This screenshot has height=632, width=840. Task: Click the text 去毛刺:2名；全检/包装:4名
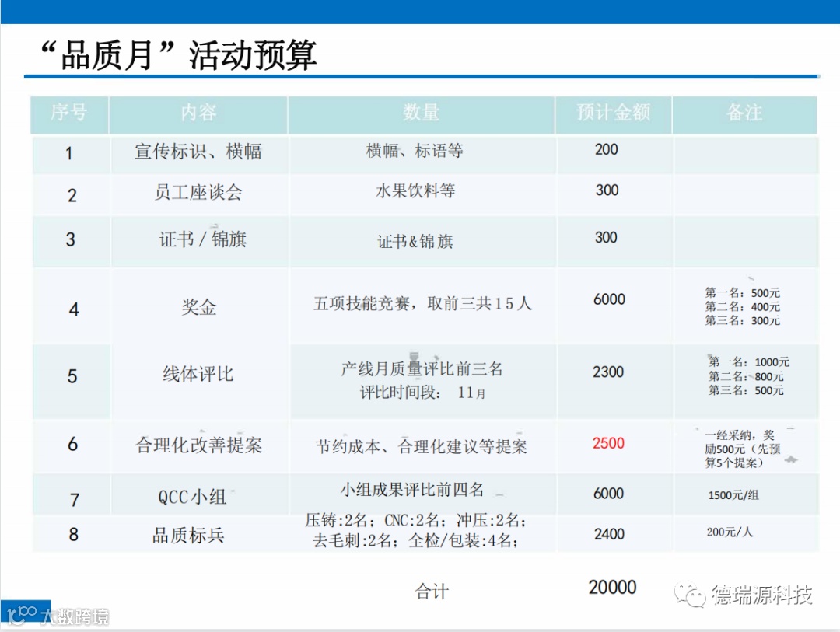[415, 541]
